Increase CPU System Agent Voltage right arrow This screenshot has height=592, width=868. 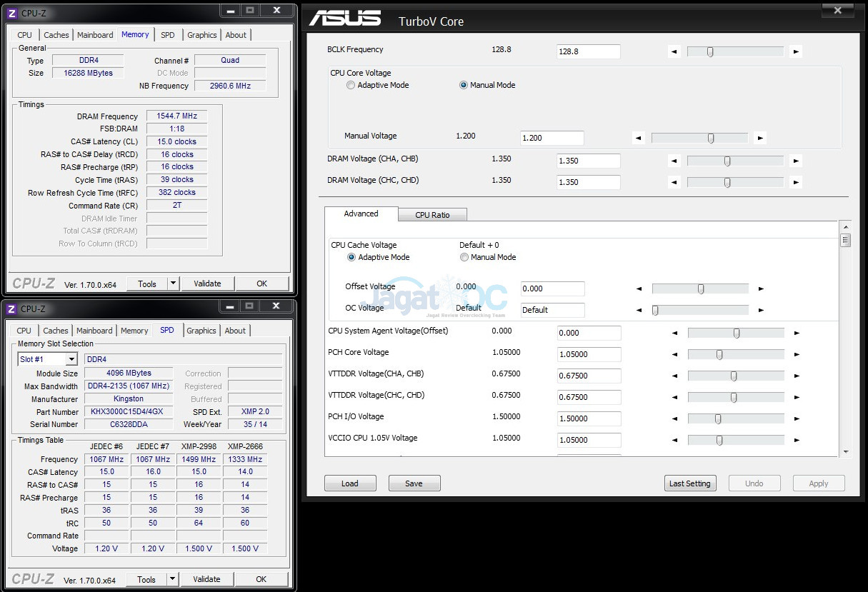tap(797, 333)
